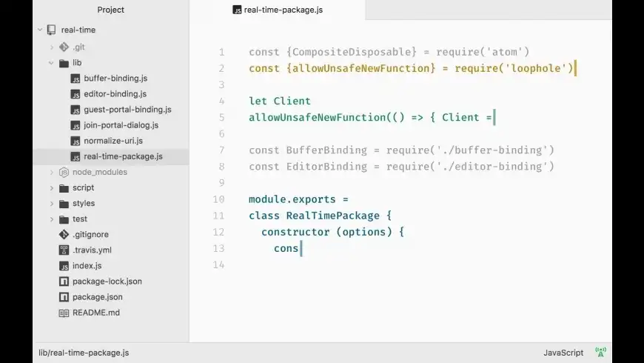Collapse the lib folder chevron
The height and width of the screenshot is (363, 644).
tap(51, 63)
